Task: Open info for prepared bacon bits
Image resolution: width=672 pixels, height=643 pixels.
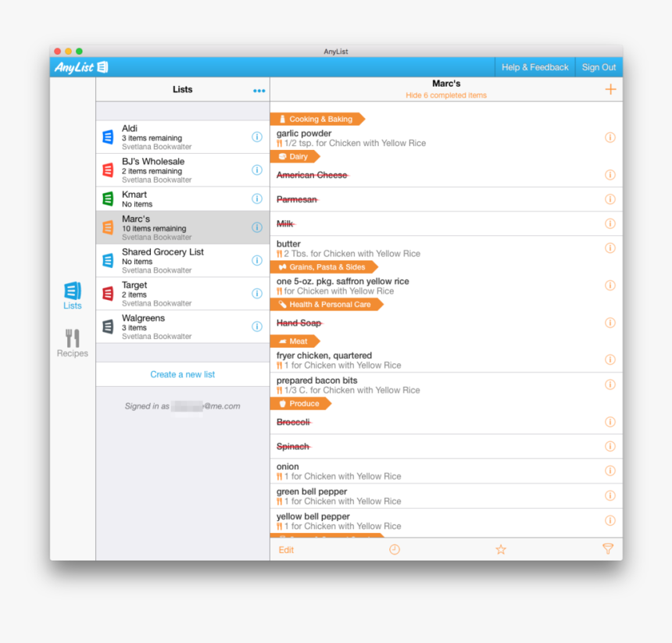Action: click(x=610, y=384)
